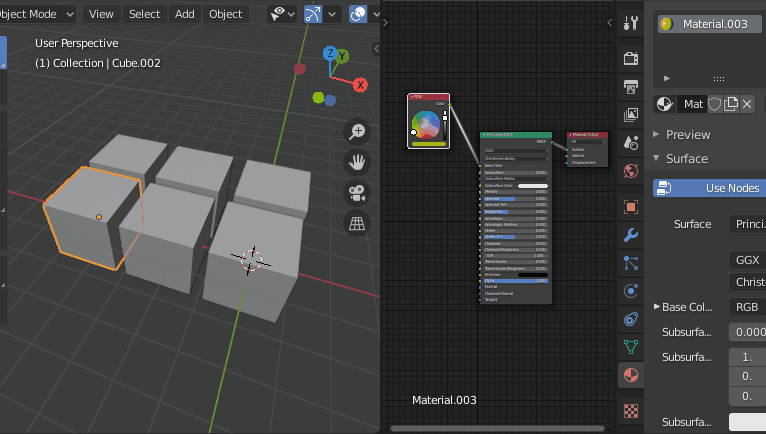The image size is (766, 434).
Task: Toggle the fake user shield icon
Action: coord(715,104)
